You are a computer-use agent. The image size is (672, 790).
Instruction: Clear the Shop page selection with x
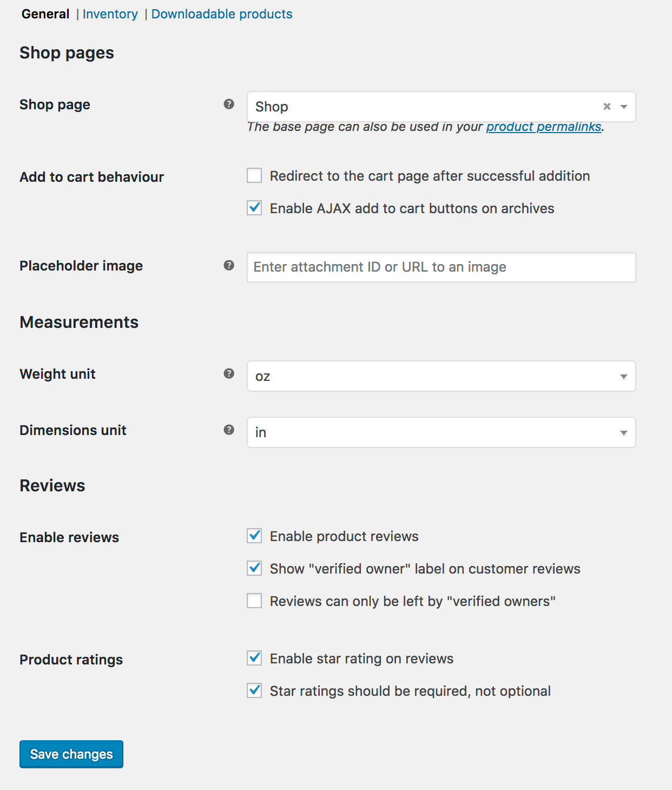click(607, 107)
